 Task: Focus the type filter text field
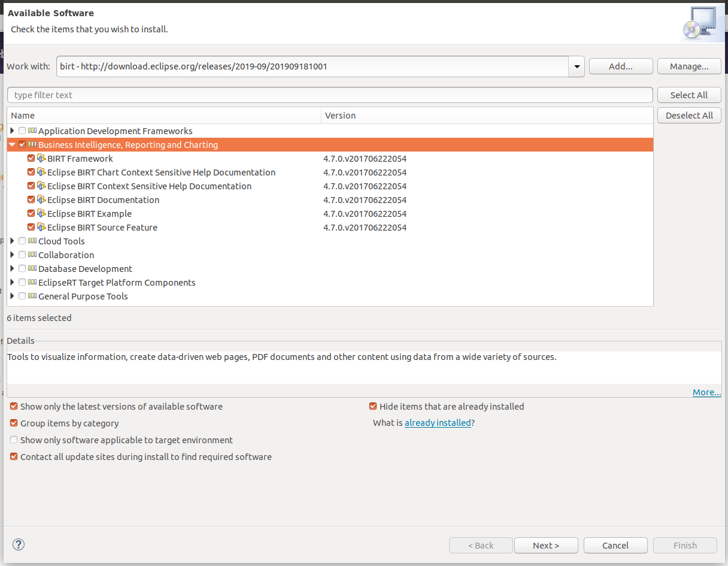tap(330, 95)
